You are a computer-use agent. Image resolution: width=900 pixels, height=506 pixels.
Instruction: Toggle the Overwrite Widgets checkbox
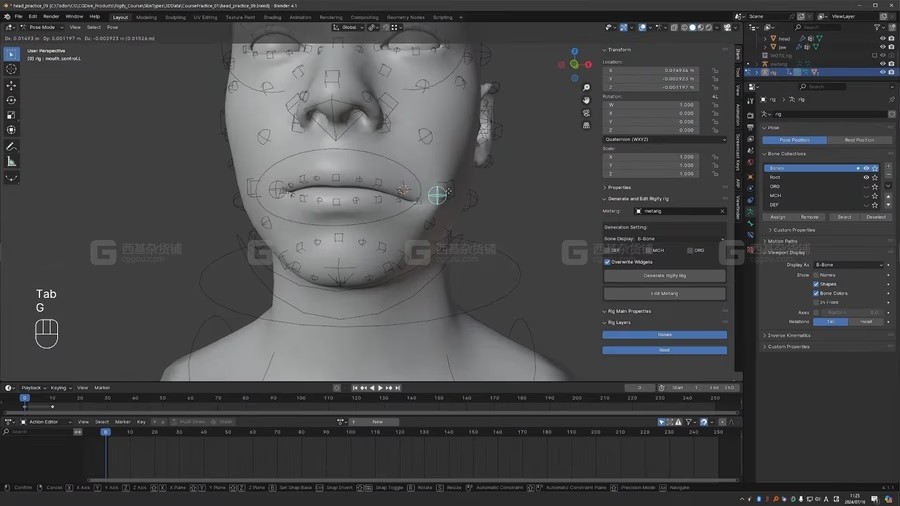[607, 262]
